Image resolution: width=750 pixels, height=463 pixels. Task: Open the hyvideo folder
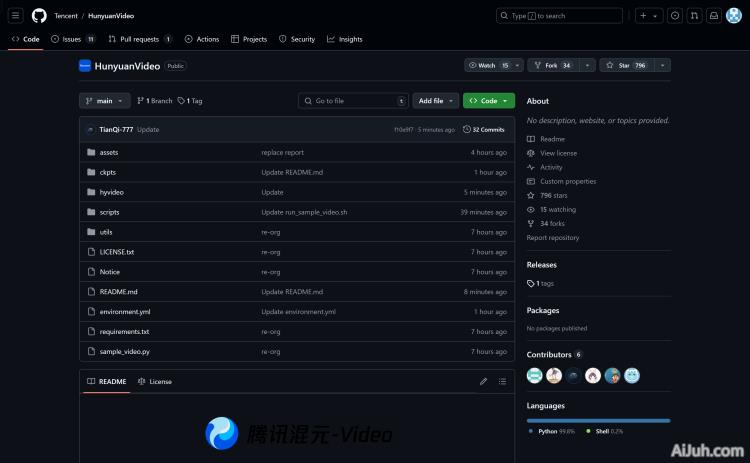tap(112, 192)
